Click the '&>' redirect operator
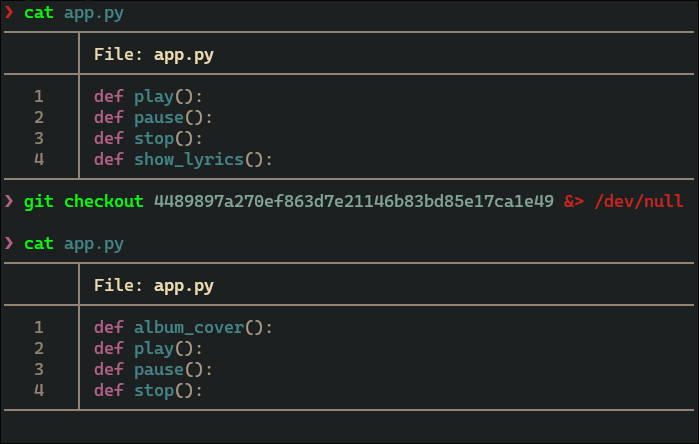The image size is (699, 444). click(x=574, y=201)
